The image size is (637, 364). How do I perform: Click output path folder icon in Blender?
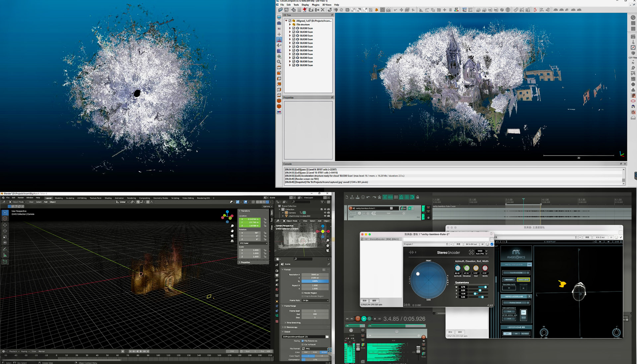pos(327,336)
